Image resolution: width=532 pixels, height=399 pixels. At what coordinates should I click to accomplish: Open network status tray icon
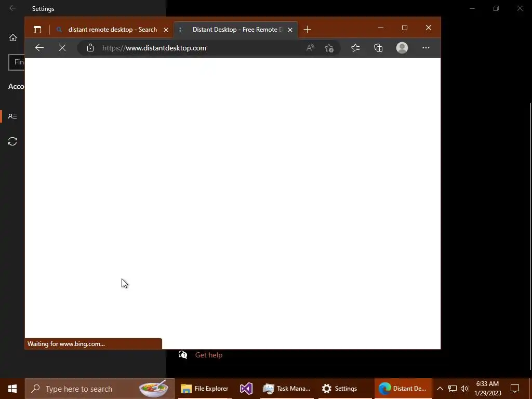pyautogui.click(x=453, y=389)
